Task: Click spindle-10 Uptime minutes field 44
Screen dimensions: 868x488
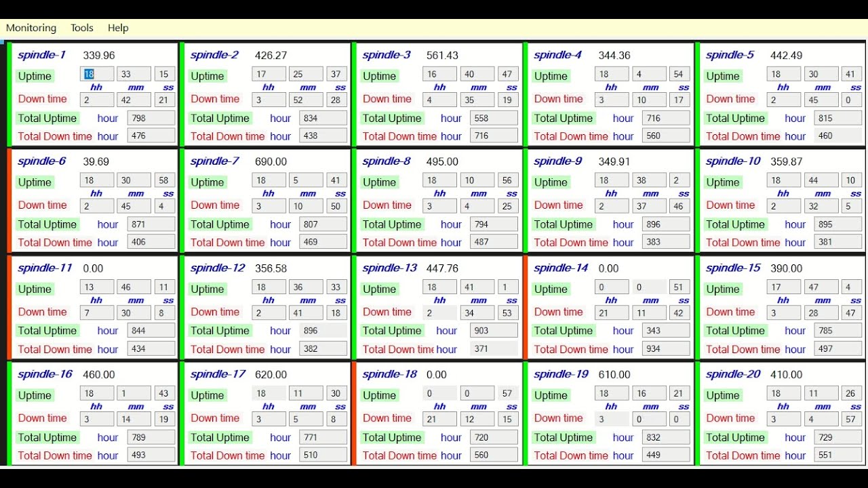Action: coord(821,180)
